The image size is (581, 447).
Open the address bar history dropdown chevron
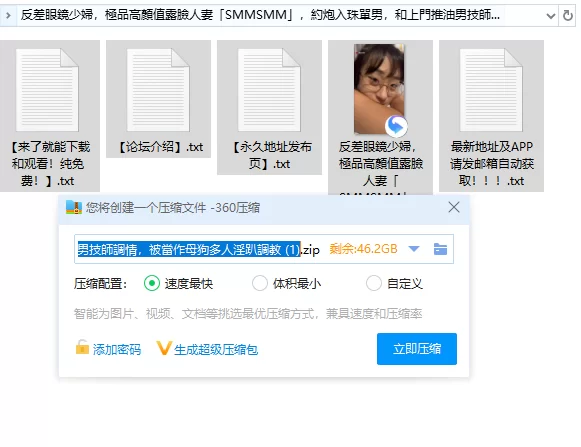coord(551,16)
